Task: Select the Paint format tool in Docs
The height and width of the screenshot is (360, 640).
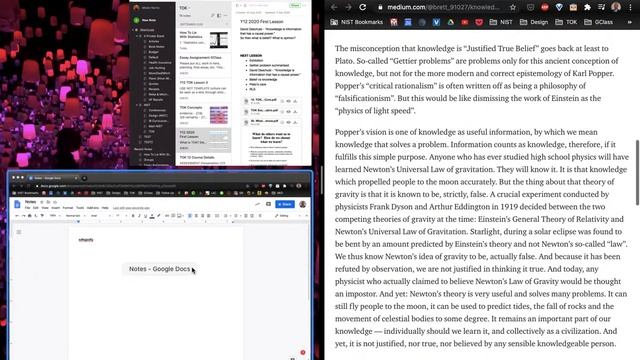Action: click(42, 216)
